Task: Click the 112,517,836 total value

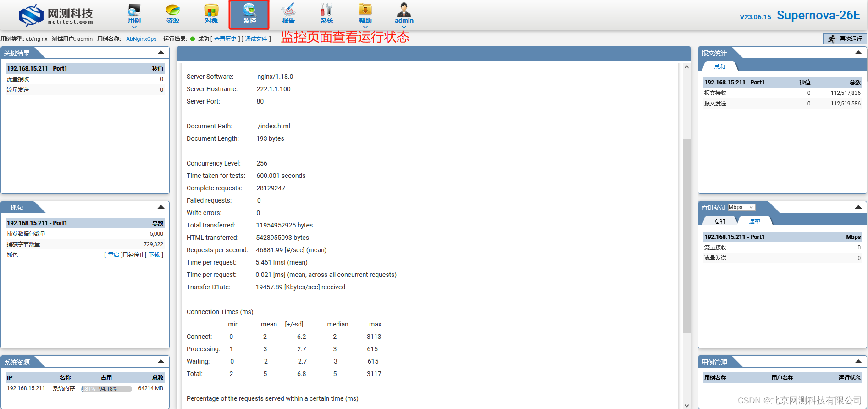Action: [846, 93]
